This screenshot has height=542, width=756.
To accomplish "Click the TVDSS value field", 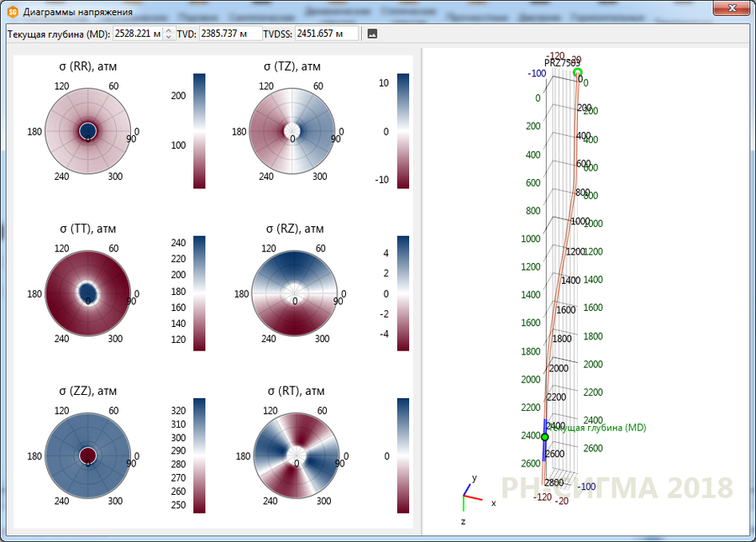I will point(326,34).
